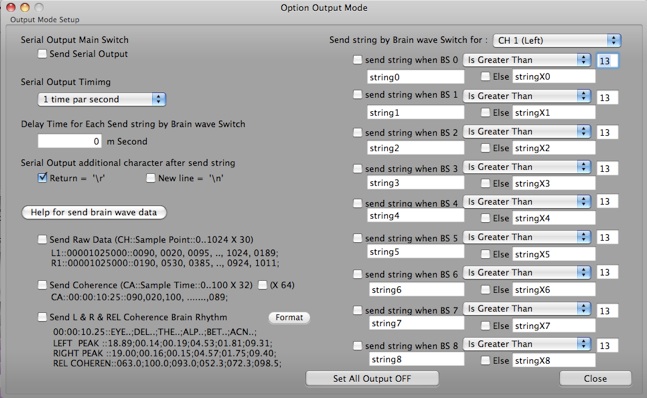Click Help for send brain wave data
This screenshot has height=398, width=647.
click(x=94, y=212)
